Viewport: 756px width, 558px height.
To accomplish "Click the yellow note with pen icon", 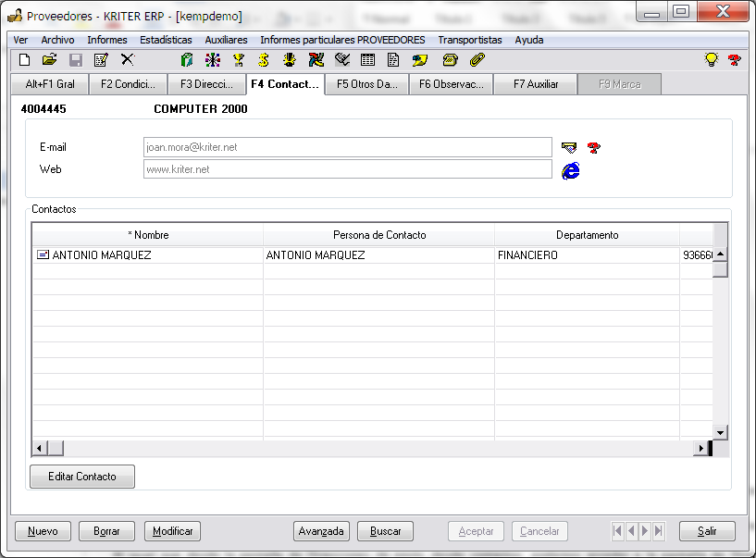I will [420, 60].
